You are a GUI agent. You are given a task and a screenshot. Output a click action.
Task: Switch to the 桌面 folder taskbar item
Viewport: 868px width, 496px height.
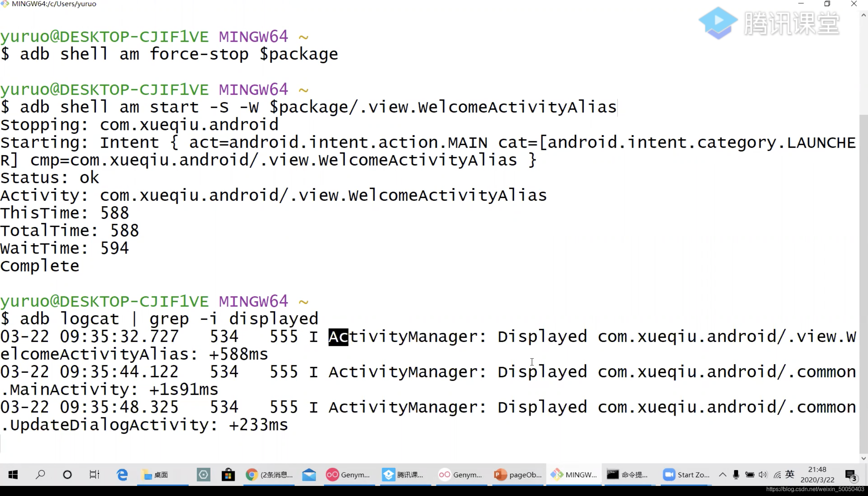(156, 475)
